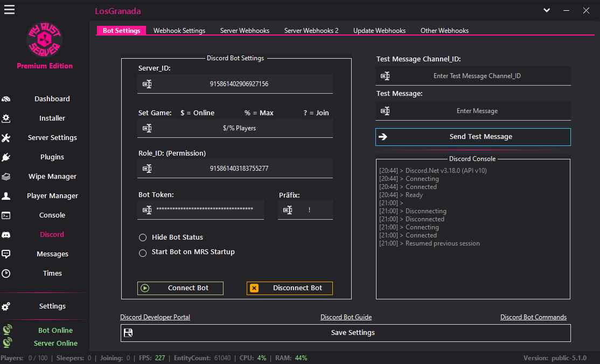Click the Präfix input field
This screenshot has width=600, height=364.
point(305,210)
